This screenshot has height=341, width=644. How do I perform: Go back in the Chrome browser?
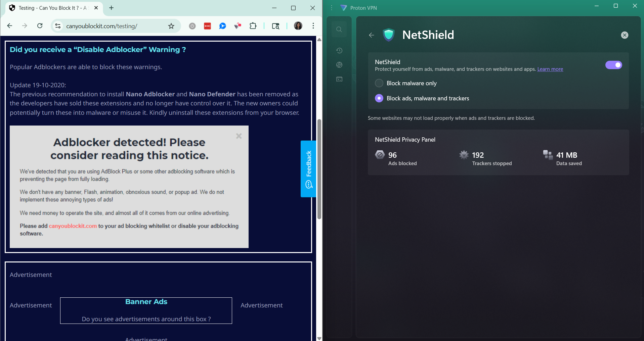10,26
